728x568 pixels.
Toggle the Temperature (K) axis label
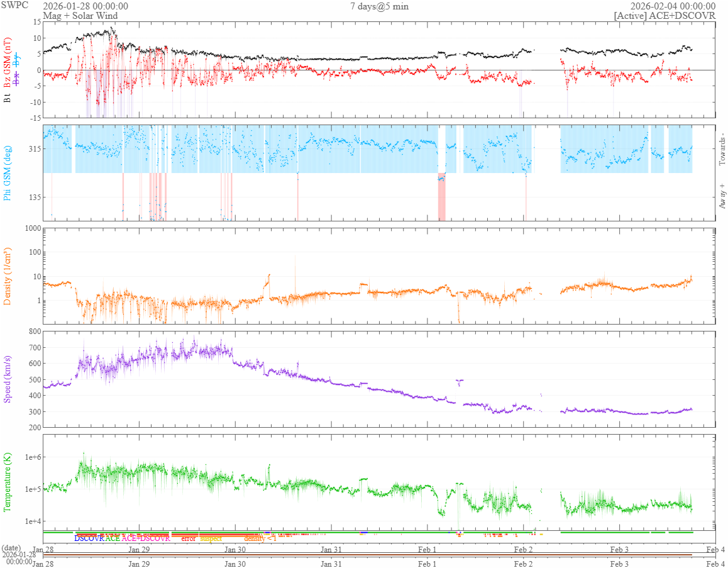tap(8, 483)
